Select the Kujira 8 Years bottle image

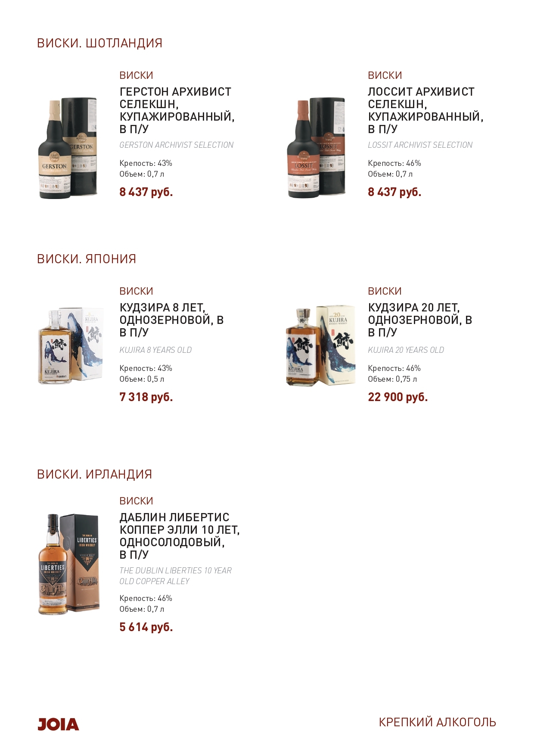click(71, 346)
